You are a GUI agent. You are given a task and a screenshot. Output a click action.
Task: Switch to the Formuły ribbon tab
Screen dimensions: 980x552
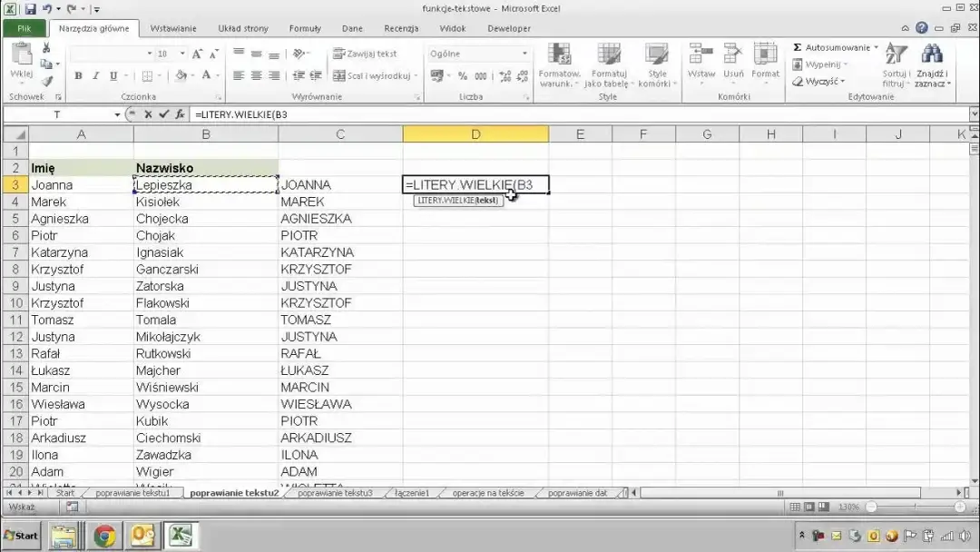[x=305, y=28]
